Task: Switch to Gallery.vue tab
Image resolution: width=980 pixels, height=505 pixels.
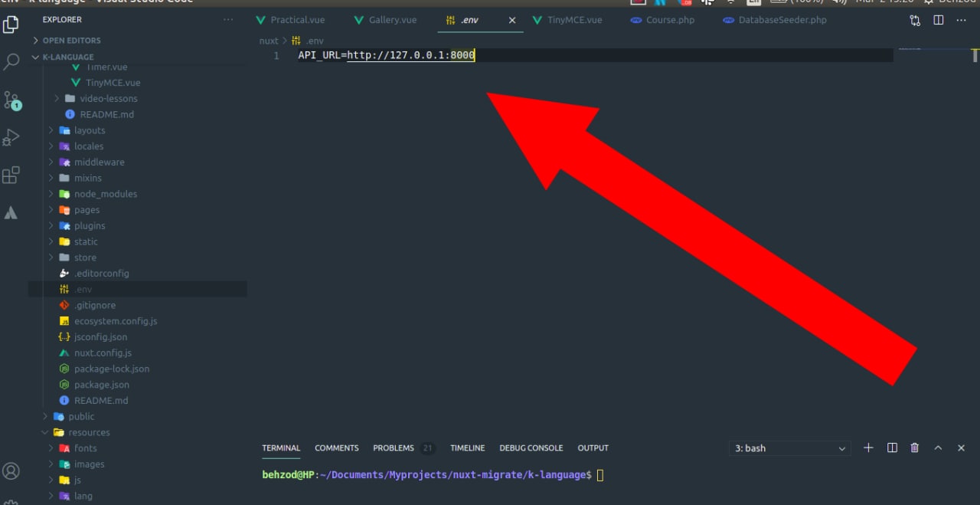Action: (385, 20)
